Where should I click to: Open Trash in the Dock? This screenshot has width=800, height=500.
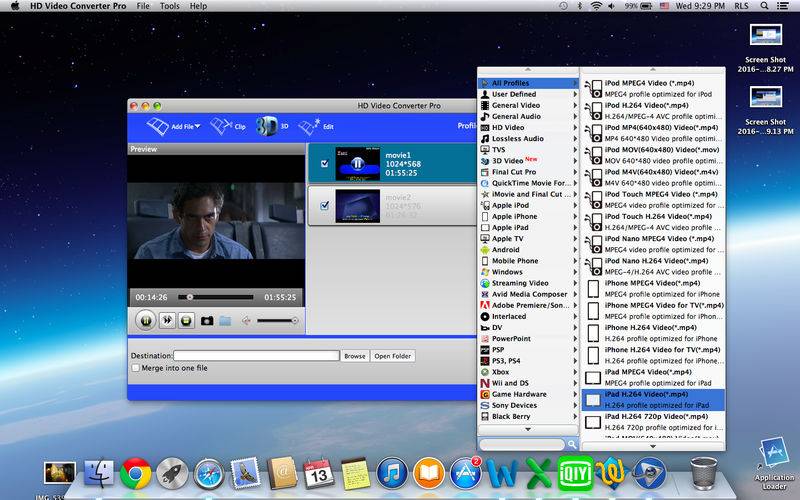pyautogui.click(x=704, y=473)
